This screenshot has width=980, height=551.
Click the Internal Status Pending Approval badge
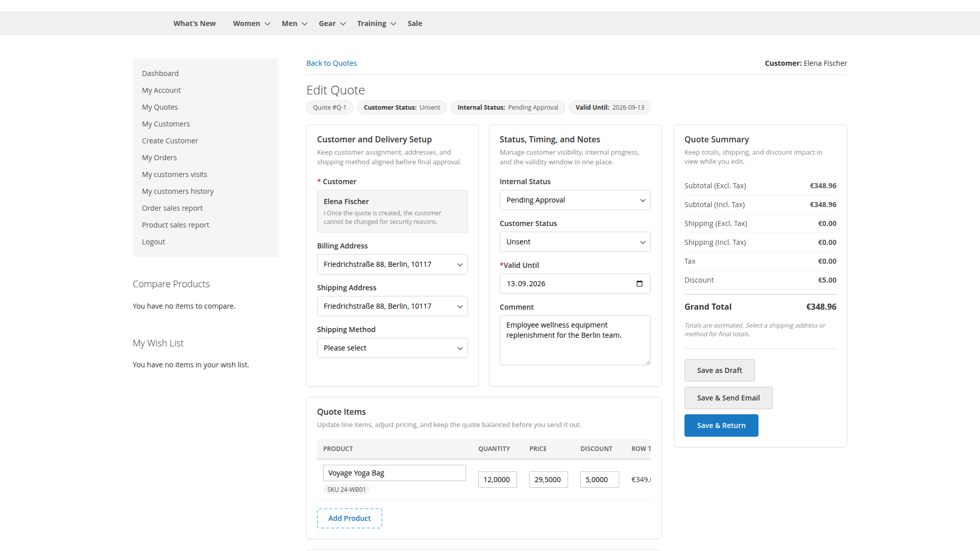click(x=508, y=108)
